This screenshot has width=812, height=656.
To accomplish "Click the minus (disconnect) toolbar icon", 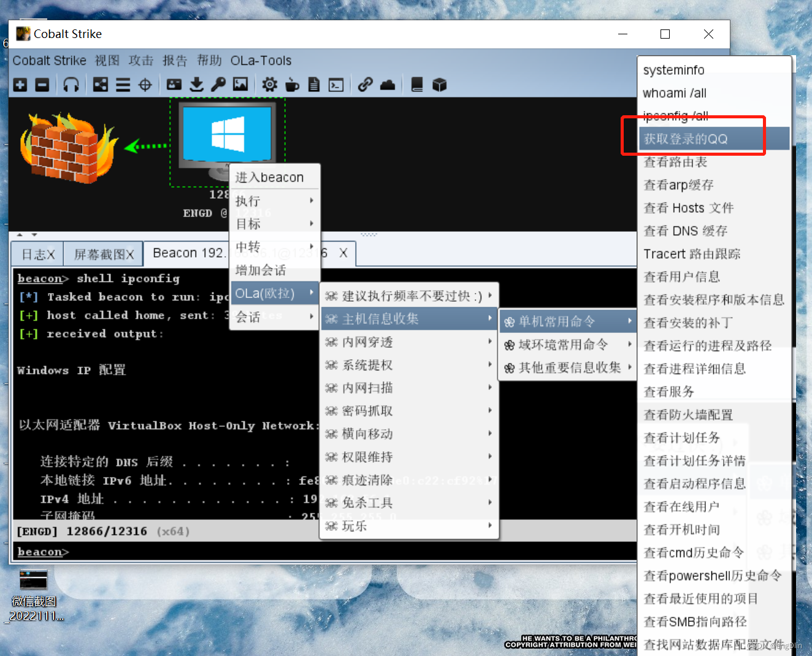I will tap(42, 85).
